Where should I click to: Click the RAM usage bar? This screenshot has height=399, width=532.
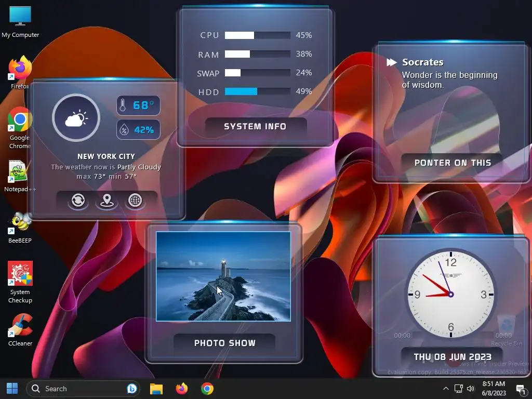(258, 54)
